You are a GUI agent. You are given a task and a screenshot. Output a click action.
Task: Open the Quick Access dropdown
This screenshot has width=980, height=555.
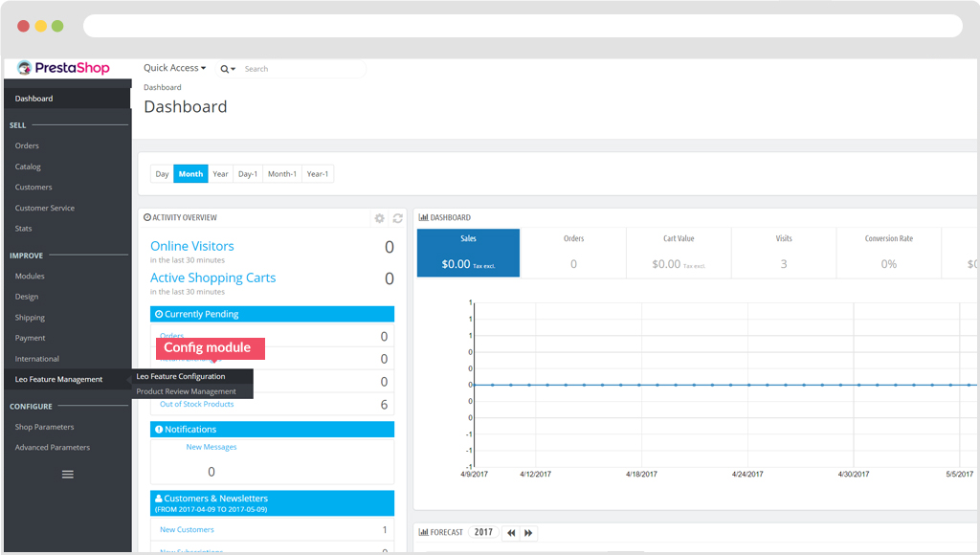[174, 68]
